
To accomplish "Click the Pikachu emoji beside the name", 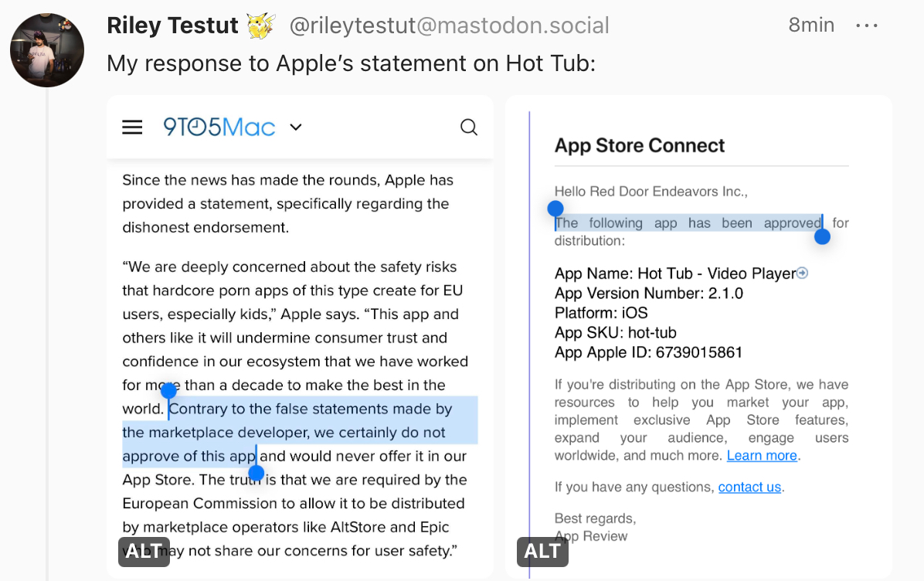I will (x=261, y=25).
